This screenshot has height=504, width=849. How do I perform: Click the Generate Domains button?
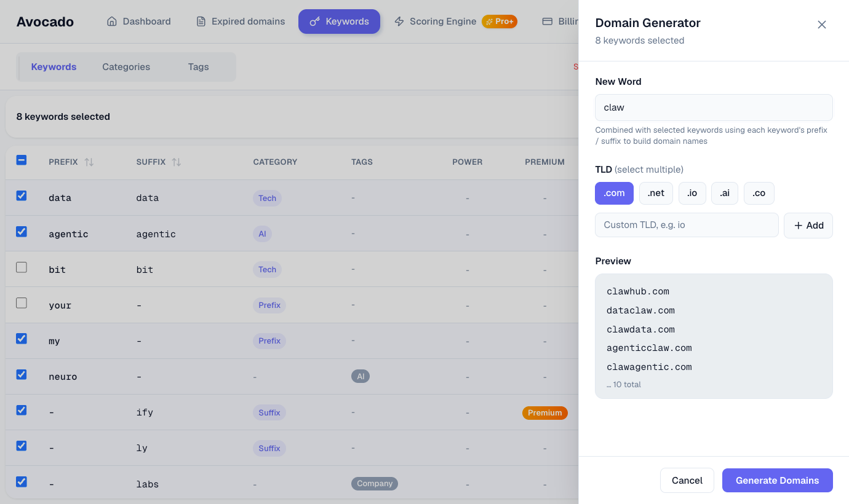[778, 481]
